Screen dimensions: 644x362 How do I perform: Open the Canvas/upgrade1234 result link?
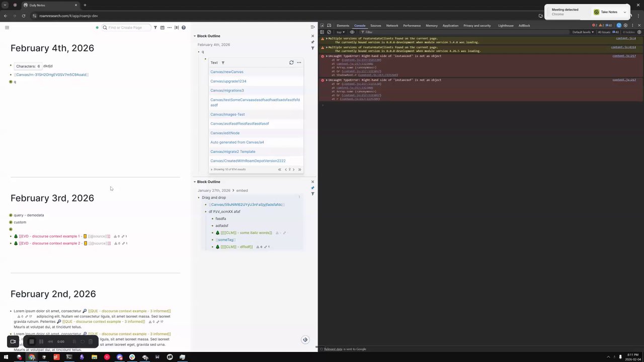(228, 81)
